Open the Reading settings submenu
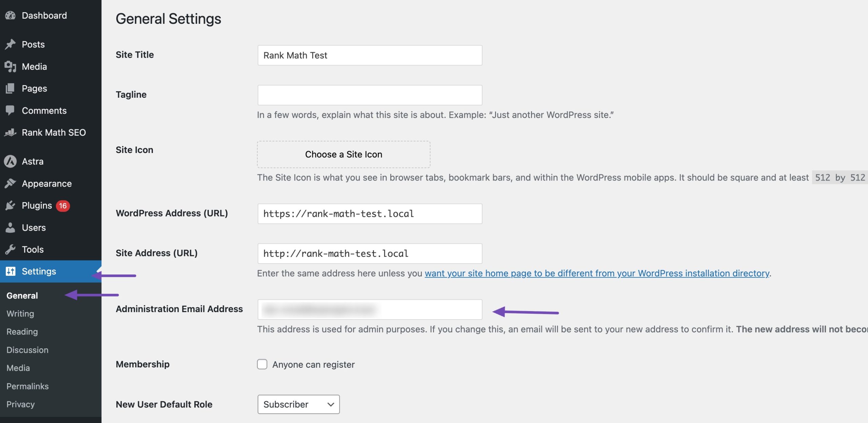Image resolution: width=868 pixels, height=423 pixels. [x=22, y=332]
